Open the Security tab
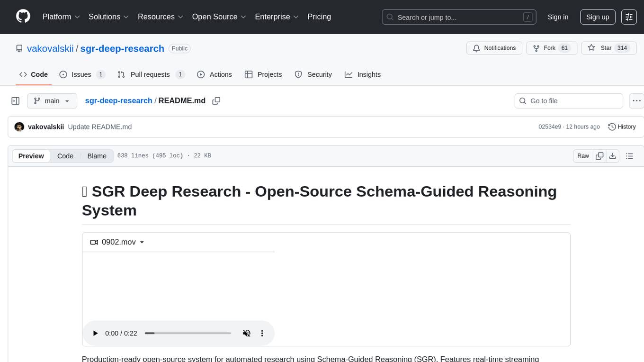Viewport: 644px width, 362px height. 313,74
